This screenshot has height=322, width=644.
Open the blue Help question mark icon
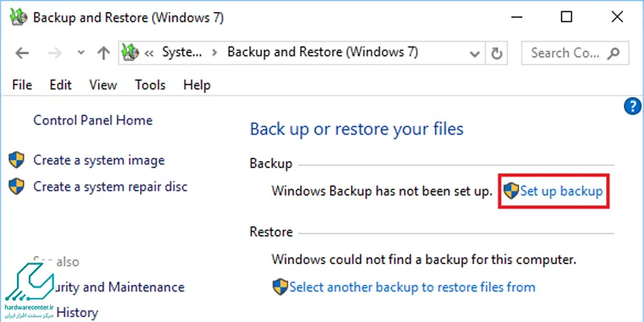click(632, 107)
